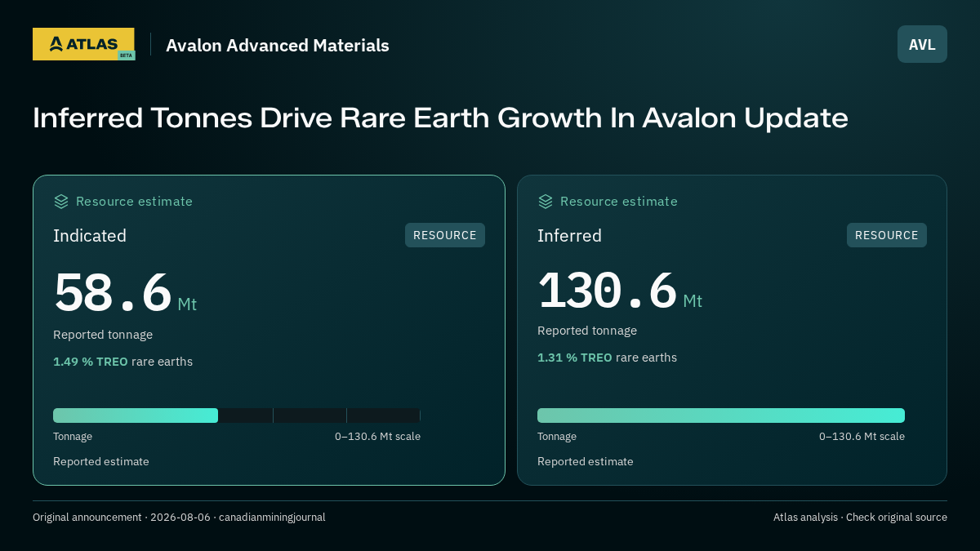980x551 pixels.
Task: Click 0–130.6 Mt scale label in Indicated card
Action: [x=377, y=437]
